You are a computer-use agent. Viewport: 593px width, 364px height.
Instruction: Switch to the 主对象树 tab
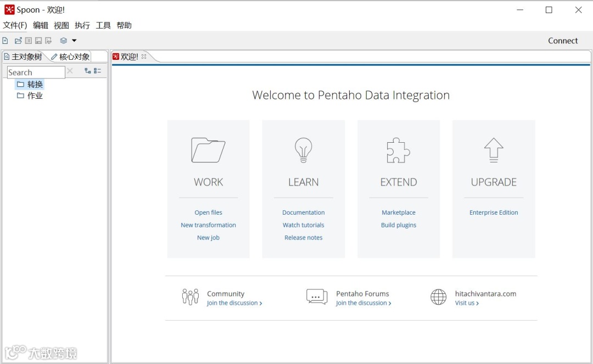click(x=23, y=57)
